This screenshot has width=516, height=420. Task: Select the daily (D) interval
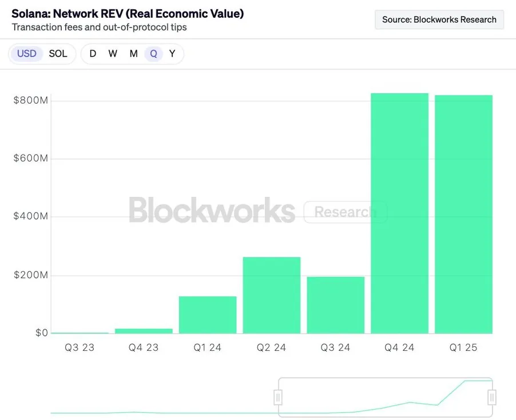(x=93, y=54)
